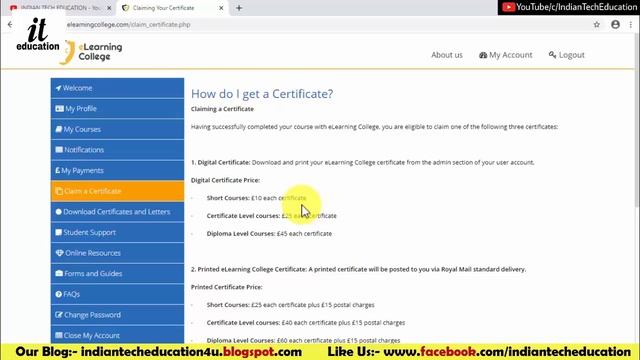Image resolution: width=640 pixels, height=360 pixels.
Task: Click the pound sign payments icon
Action: pos(58,170)
